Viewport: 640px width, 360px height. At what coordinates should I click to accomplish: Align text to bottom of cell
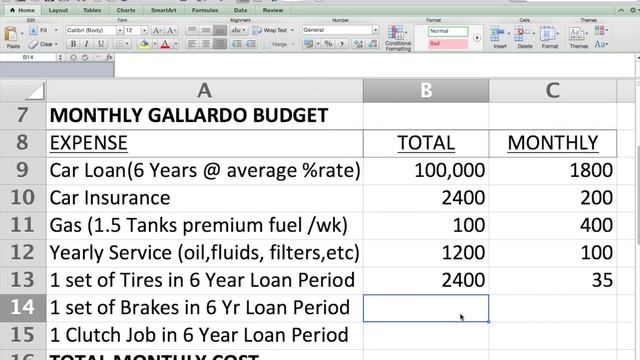tap(220, 30)
